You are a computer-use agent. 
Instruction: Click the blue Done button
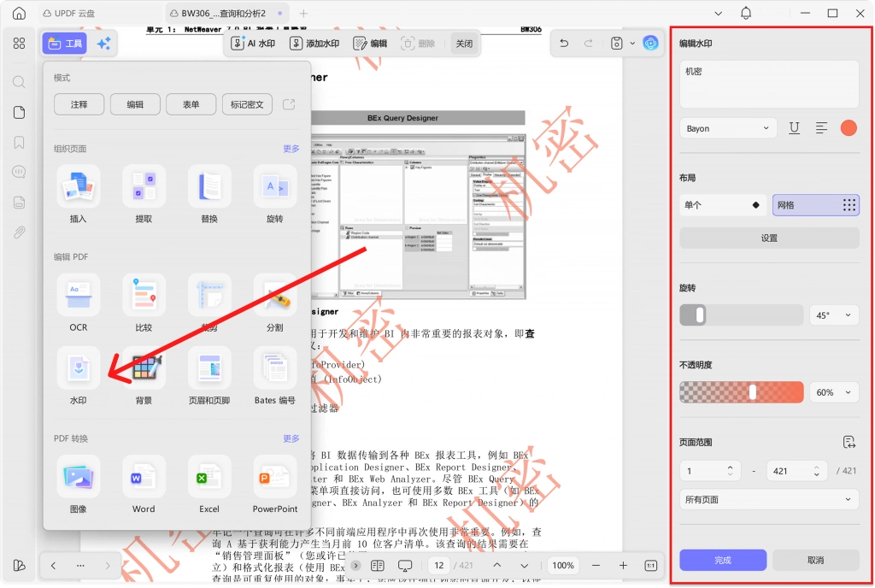723,560
